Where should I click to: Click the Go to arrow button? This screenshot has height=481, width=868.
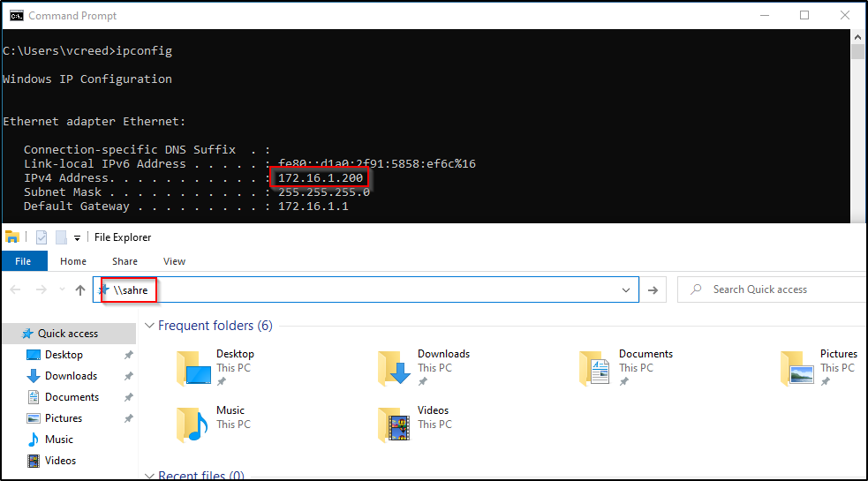pyautogui.click(x=653, y=290)
